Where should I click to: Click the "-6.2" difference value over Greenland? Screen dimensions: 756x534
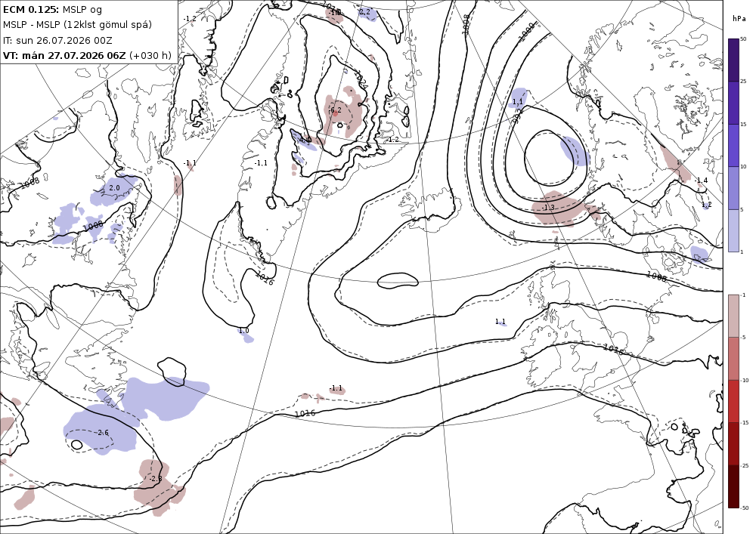[335, 110]
